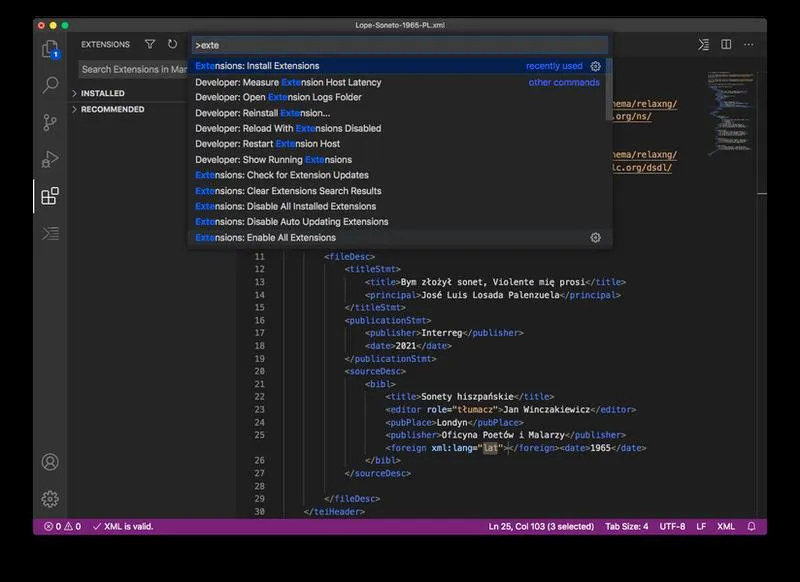Click the split editor icon
This screenshot has height=582, width=800.
tap(726, 44)
